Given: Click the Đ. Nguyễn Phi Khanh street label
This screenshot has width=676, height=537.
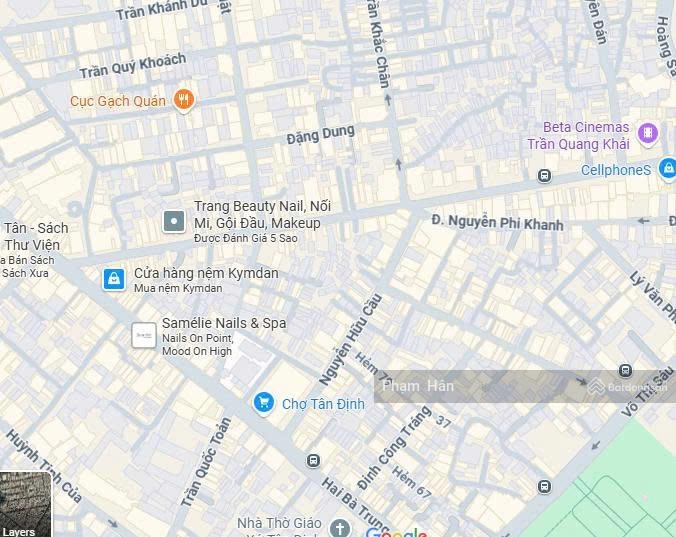Looking at the screenshot, I should [498, 222].
